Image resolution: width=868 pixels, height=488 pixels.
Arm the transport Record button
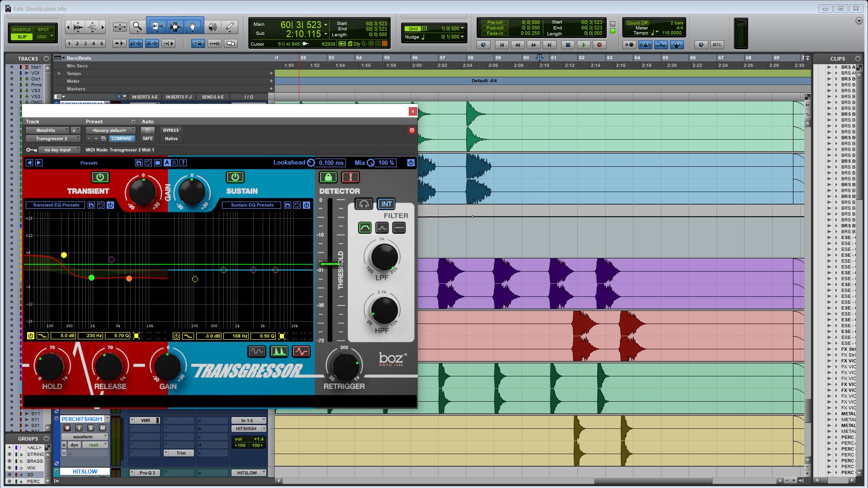point(599,45)
